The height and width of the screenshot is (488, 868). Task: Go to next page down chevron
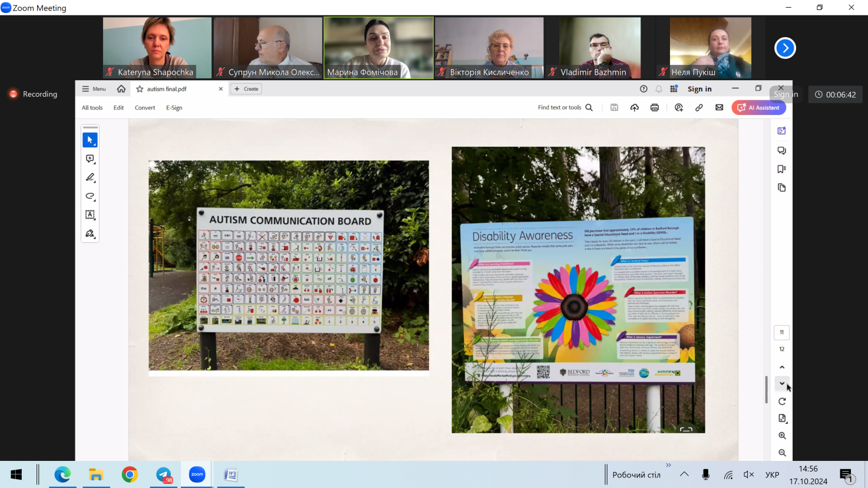(782, 384)
